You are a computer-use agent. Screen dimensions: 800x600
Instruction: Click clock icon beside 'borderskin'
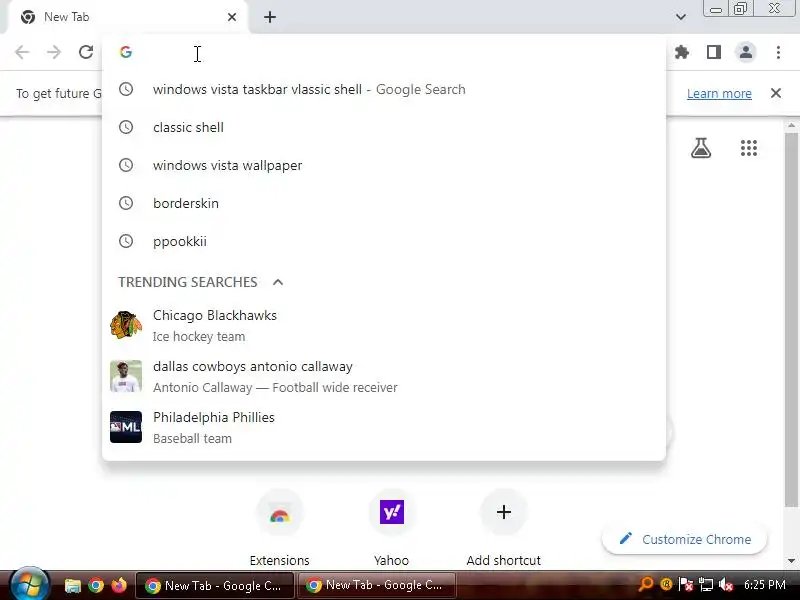126,203
